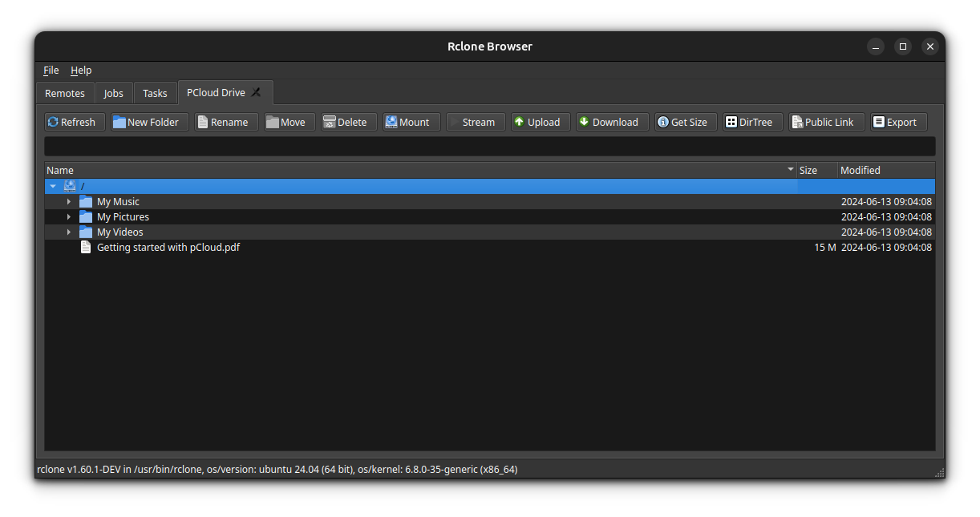Collapse the root directory tree
The image size is (980, 517).
pyautogui.click(x=53, y=185)
